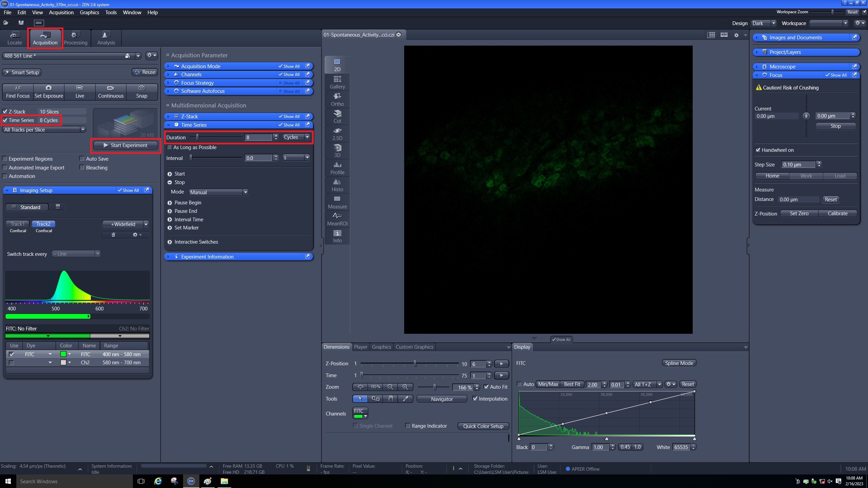
Task: Toggle the As Long as Possible checkbox
Action: point(169,147)
